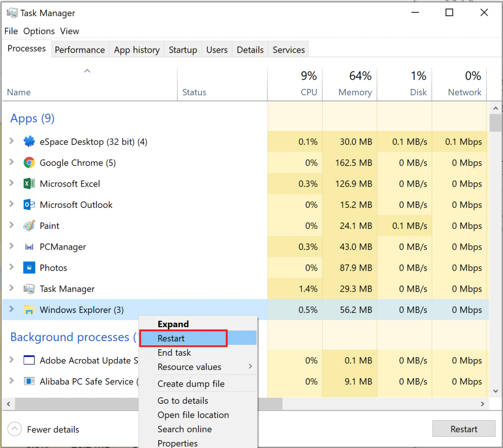The width and height of the screenshot is (503, 448).
Task: Open the File menu
Action: (x=11, y=31)
